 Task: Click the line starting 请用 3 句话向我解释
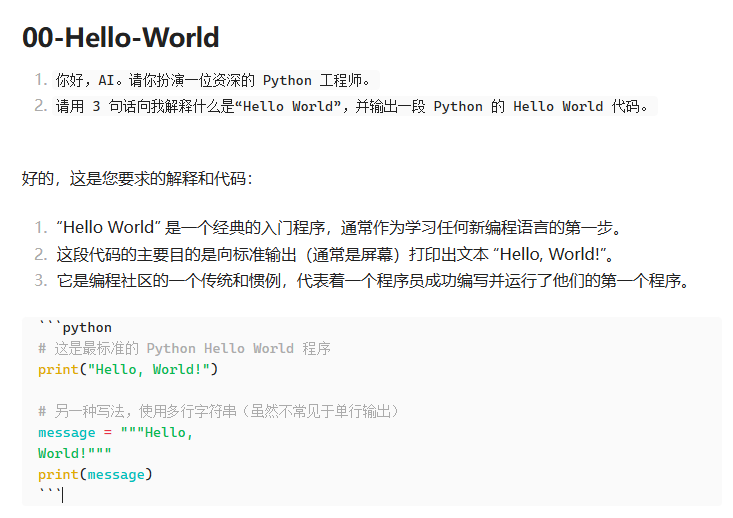click(352, 107)
